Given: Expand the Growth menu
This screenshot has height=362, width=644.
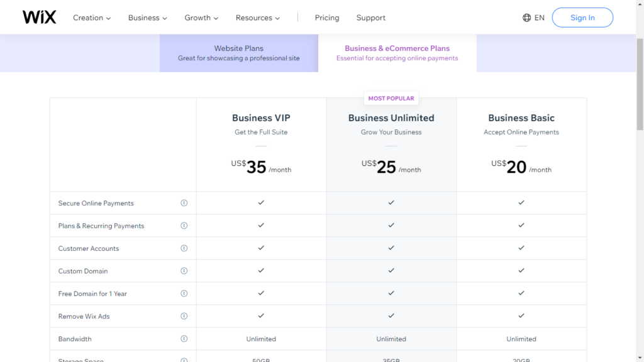Looking at the screenshot, I should (201, 18).
